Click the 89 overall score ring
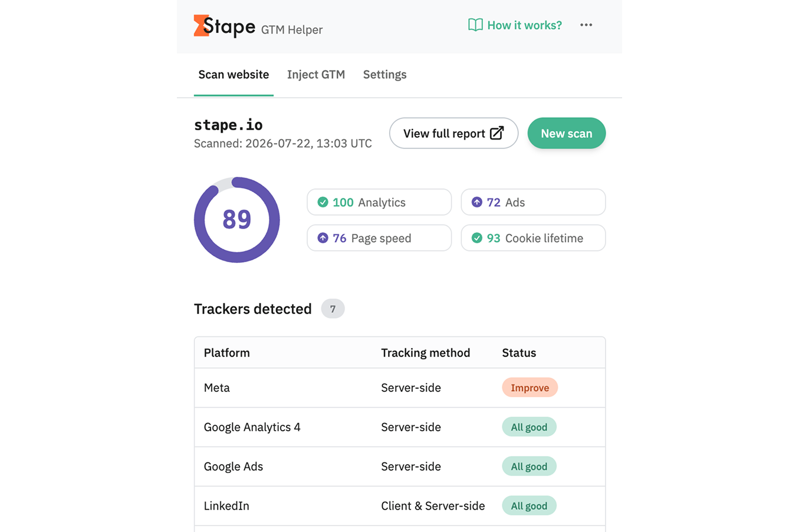 click(237, 220)
